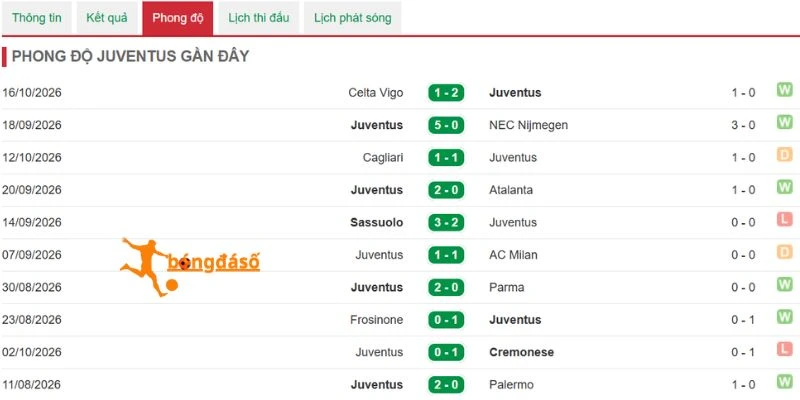
Task: Open the Lịch thi đấu tab
Action: [259, 18]
